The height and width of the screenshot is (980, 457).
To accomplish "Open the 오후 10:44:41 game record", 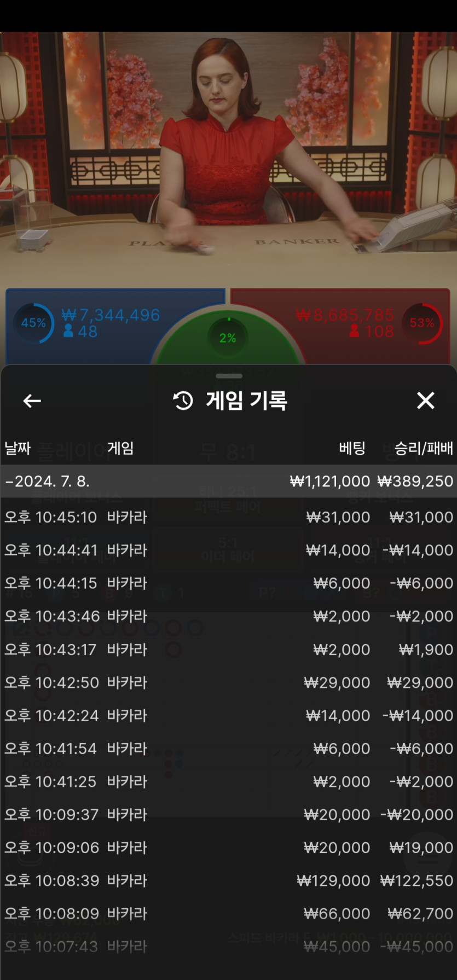I will click(229, 550).
